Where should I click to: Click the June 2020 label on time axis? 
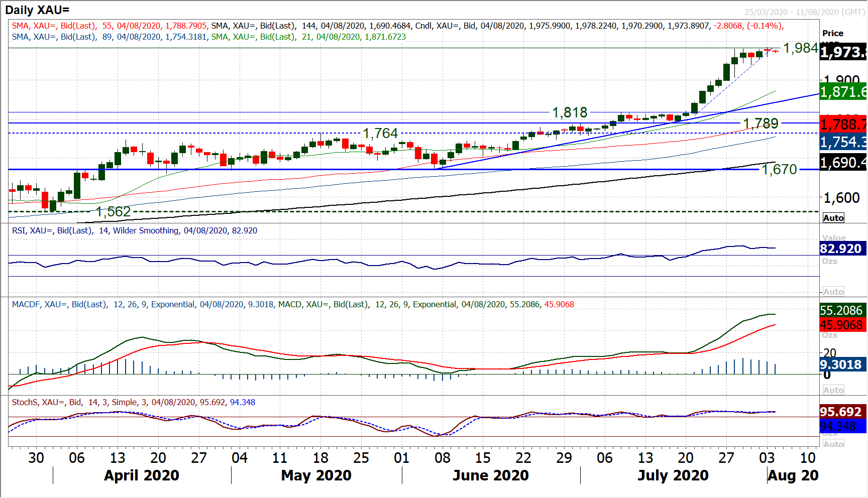coord(490,475)
